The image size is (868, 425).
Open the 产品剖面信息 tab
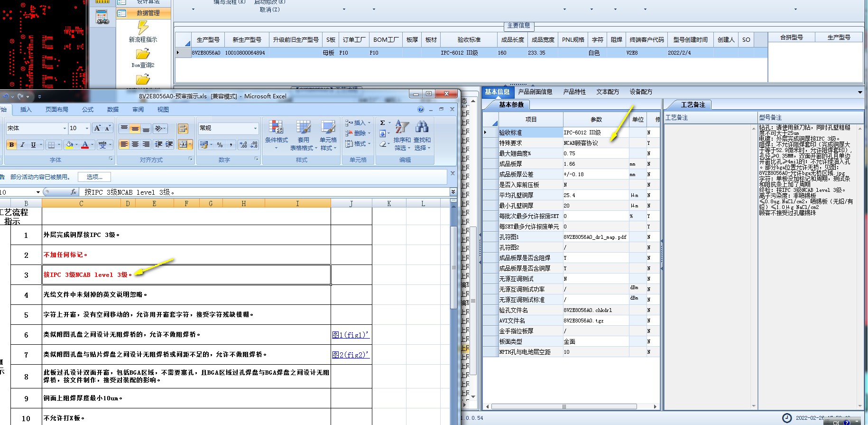click(x=535, y=92)
